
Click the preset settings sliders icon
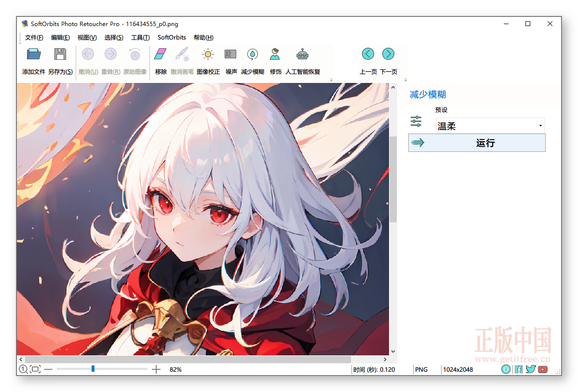pos(416,122)
